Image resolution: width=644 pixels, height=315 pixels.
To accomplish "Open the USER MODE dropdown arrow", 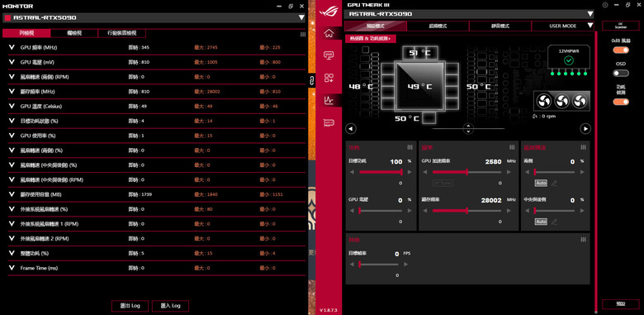I will [590, 26].
